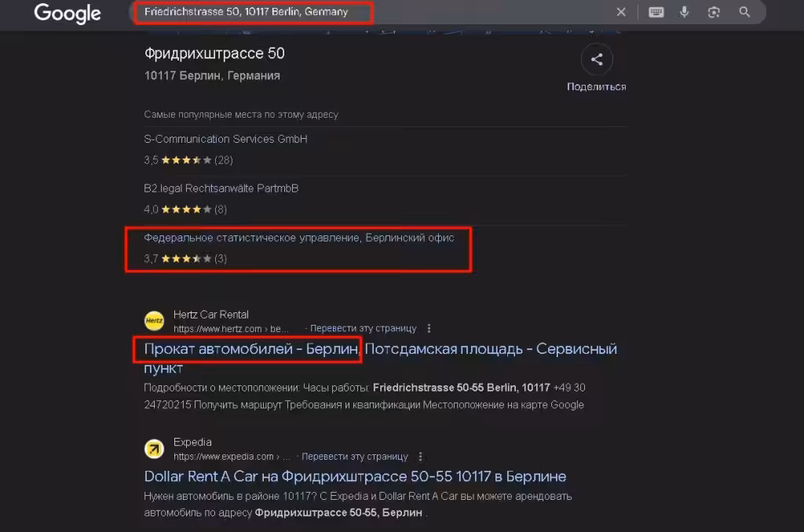Image resolution: width=804 pixels, height=532 pixels.
Task: Open the Hertz Car Rental site name
Action: tap(210, 314)
